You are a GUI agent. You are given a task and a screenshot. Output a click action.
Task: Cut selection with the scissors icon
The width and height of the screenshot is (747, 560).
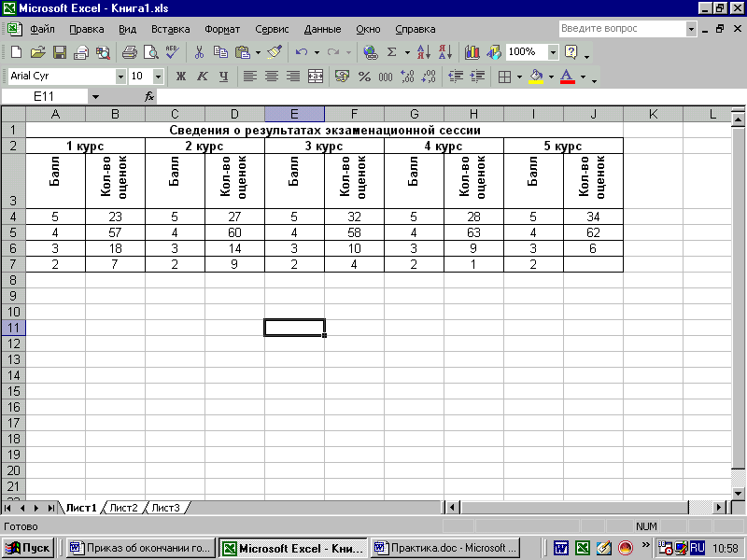(199, 52)
